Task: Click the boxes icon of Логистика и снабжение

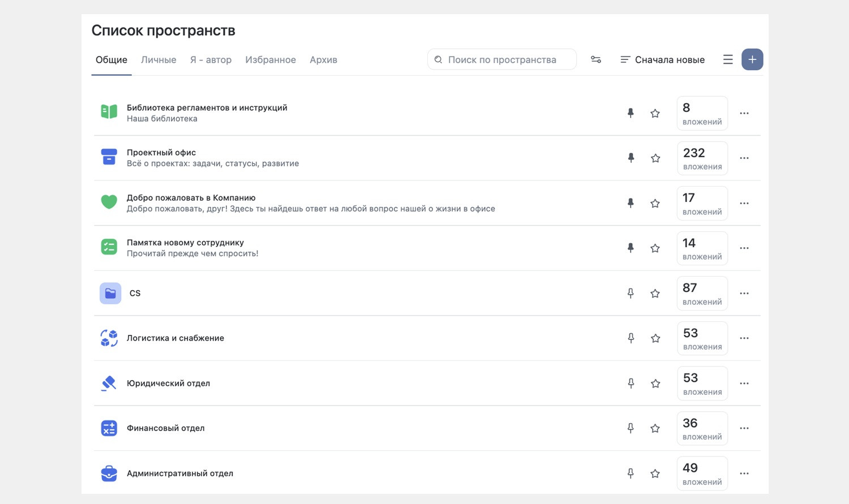Action: click(x=109, y=338)
